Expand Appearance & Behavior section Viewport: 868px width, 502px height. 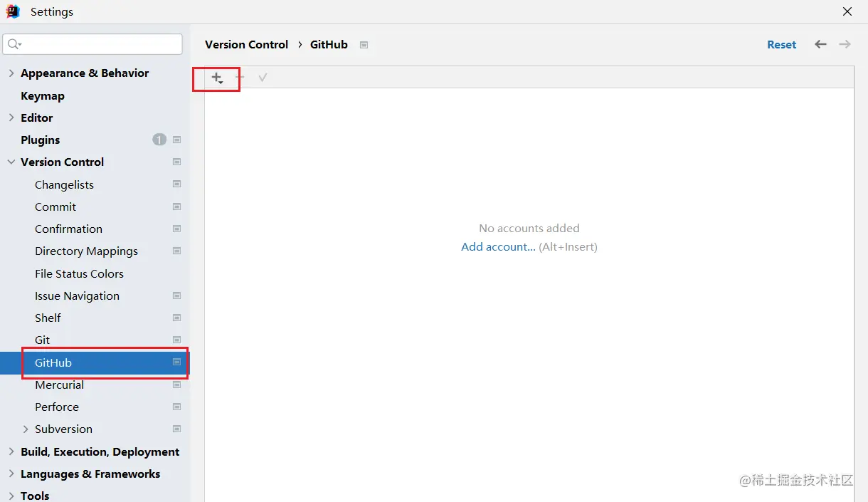[11, 73]
